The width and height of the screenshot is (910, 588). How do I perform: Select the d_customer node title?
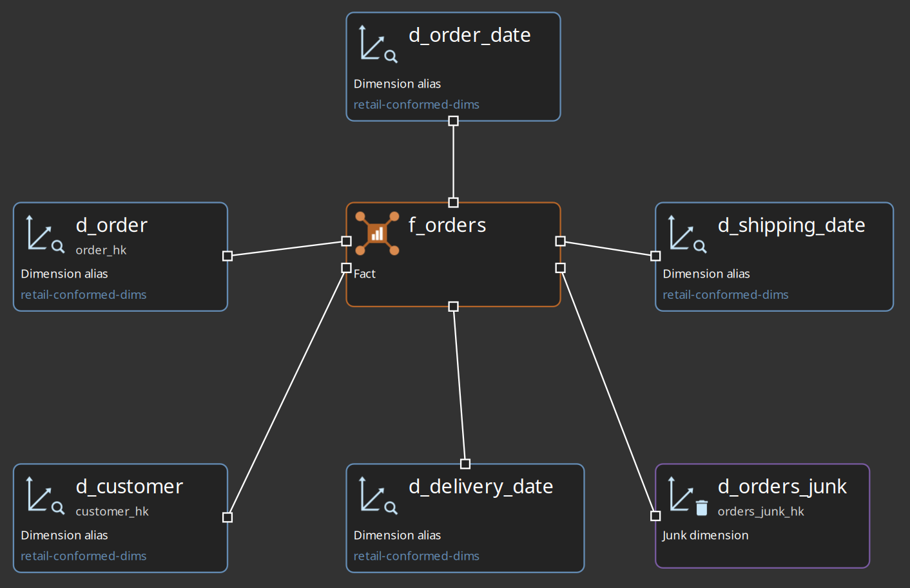coord(129,486)
